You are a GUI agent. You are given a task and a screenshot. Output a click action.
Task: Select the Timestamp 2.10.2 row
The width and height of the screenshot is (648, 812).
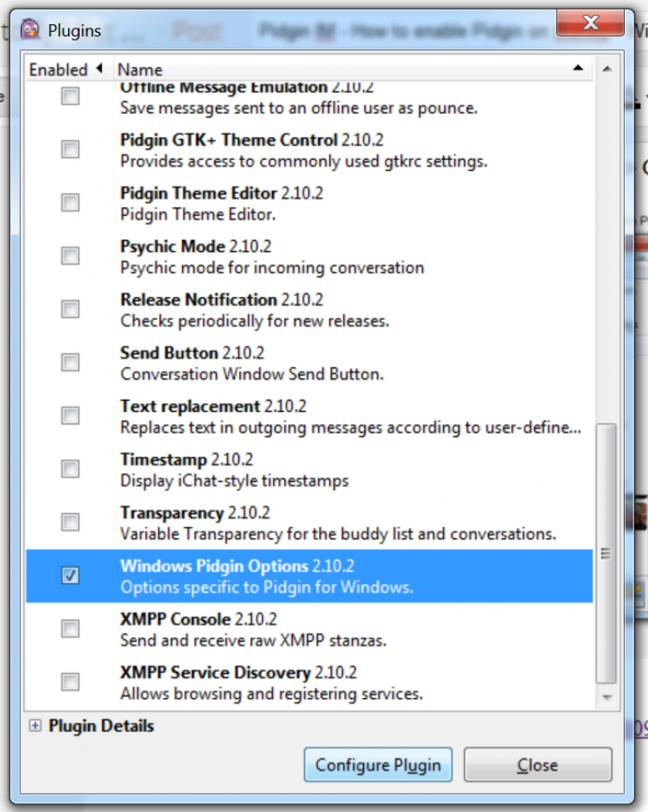(309, 470)
